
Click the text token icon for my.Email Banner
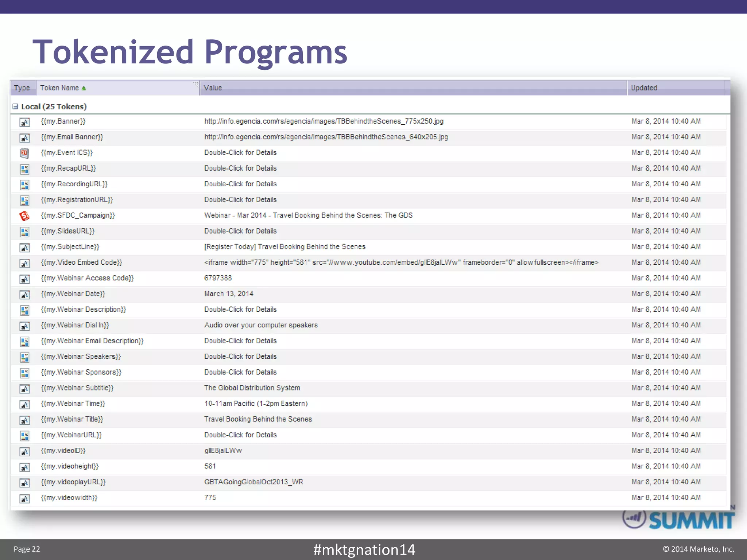coord(24,138)
